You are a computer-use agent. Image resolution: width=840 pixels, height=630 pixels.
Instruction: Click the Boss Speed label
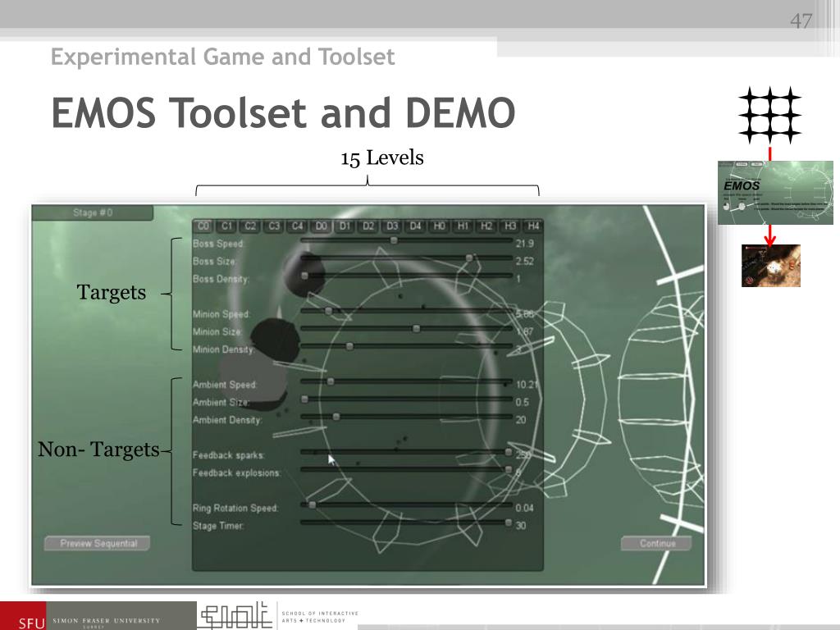[x=218, y=244]
